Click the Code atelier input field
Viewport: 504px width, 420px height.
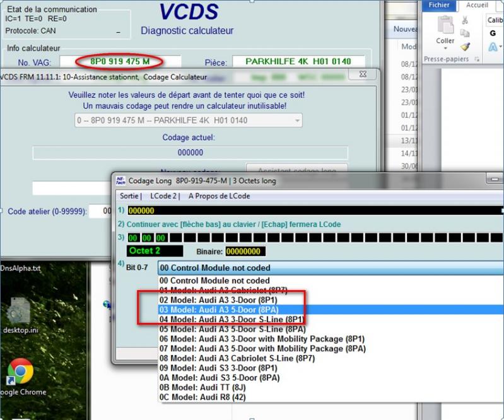(x=100, y=211)
